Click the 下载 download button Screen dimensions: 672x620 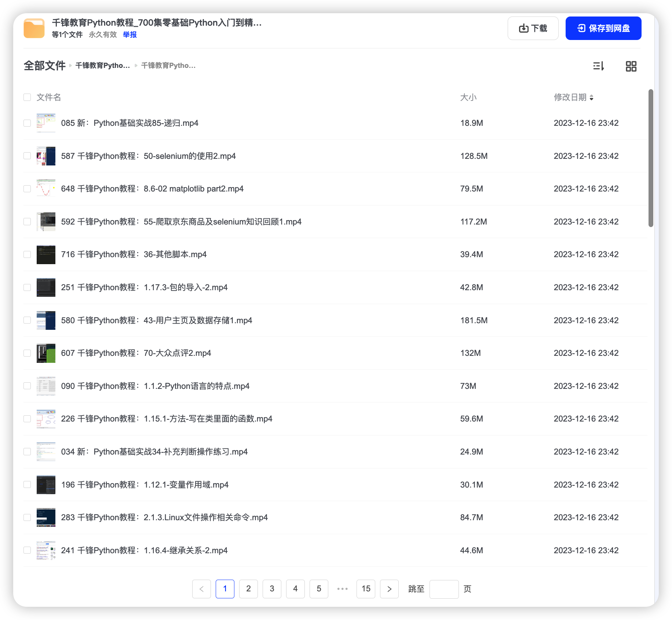(533, 28)
